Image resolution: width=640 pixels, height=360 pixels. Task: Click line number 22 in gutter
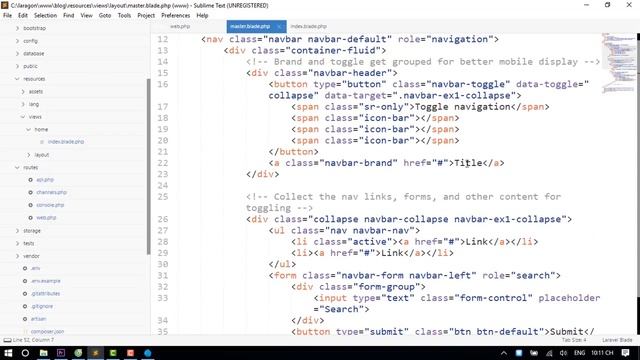point(162,163)
